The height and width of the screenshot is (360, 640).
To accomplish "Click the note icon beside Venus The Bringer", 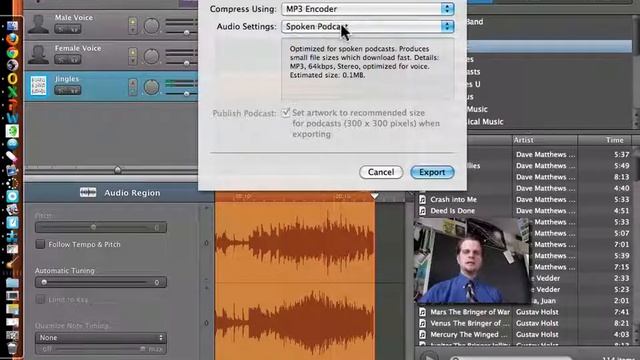I will click(422, 323).
